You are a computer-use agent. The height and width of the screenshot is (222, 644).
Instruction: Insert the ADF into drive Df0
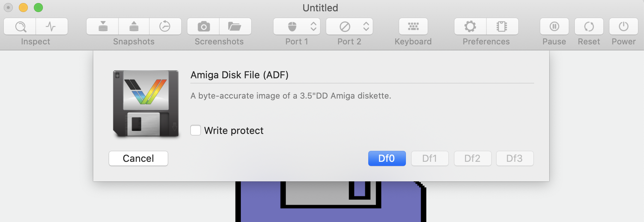click(x=387, y=158)
